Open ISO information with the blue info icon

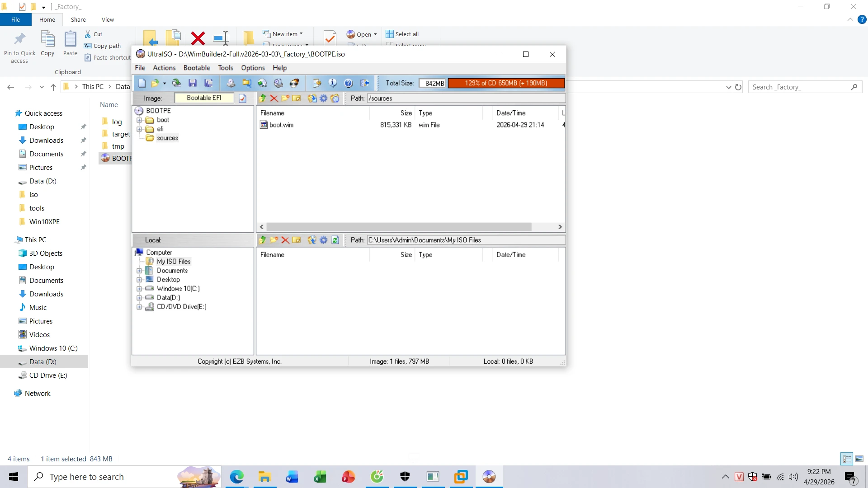333,83
